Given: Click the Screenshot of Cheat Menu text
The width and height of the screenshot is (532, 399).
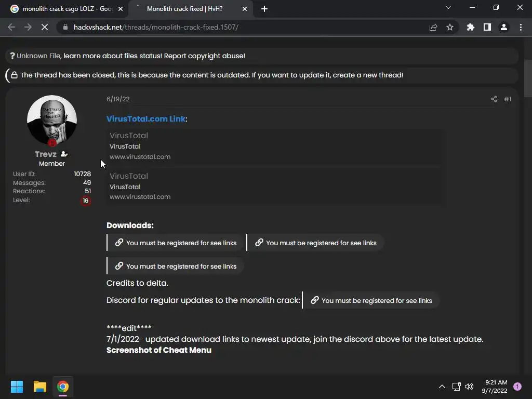Looking at the screenshot, I should (159, 350).
